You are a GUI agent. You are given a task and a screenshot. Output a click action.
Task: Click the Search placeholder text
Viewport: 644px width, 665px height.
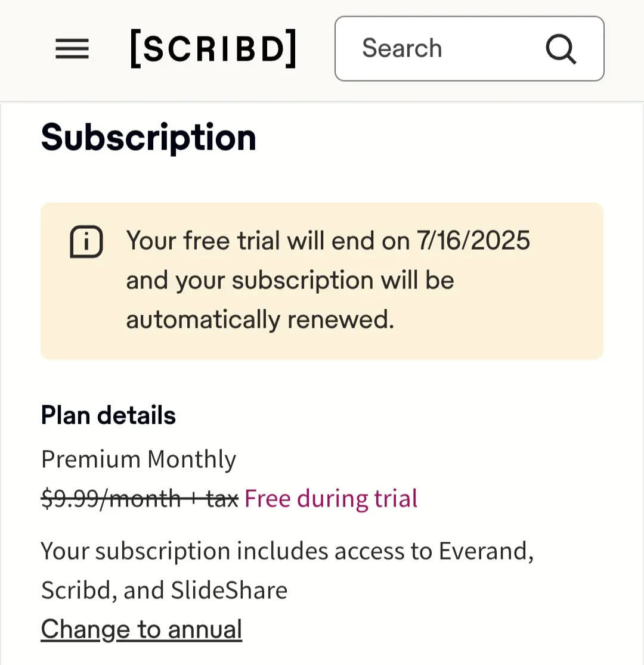pos(402,48)
